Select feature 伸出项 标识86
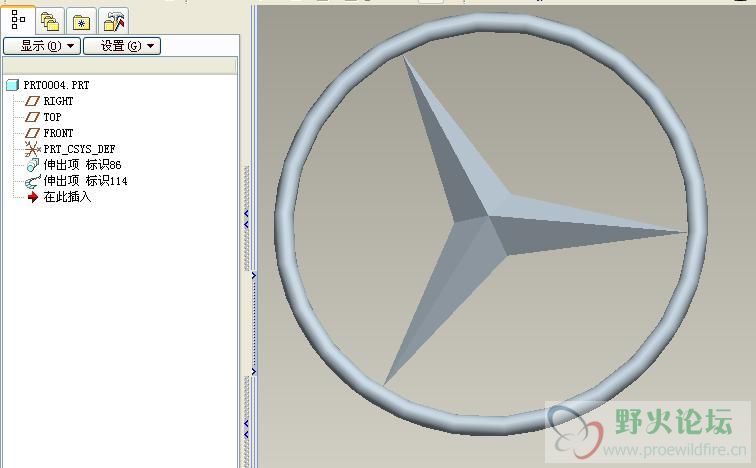This screenshot has width=756, height=468. tap(82, 165)
